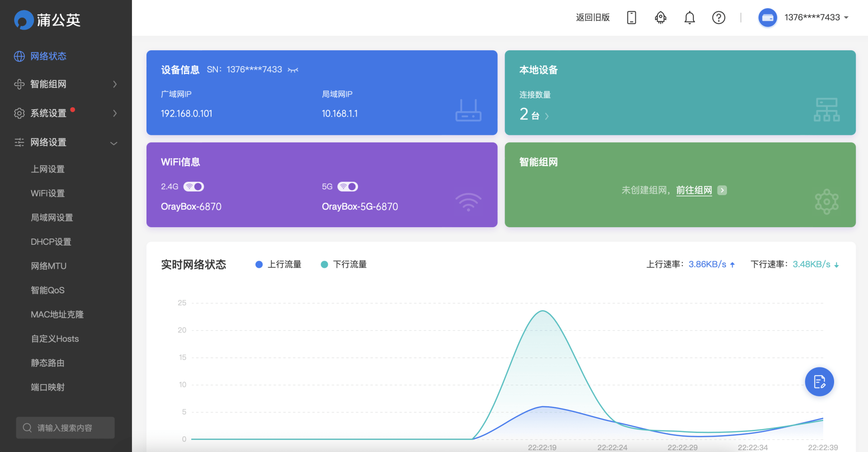The width and height of the screenshot is (868, 452).
Task: Open the WiFi设置 menu item
Action: tap(48, 193)
